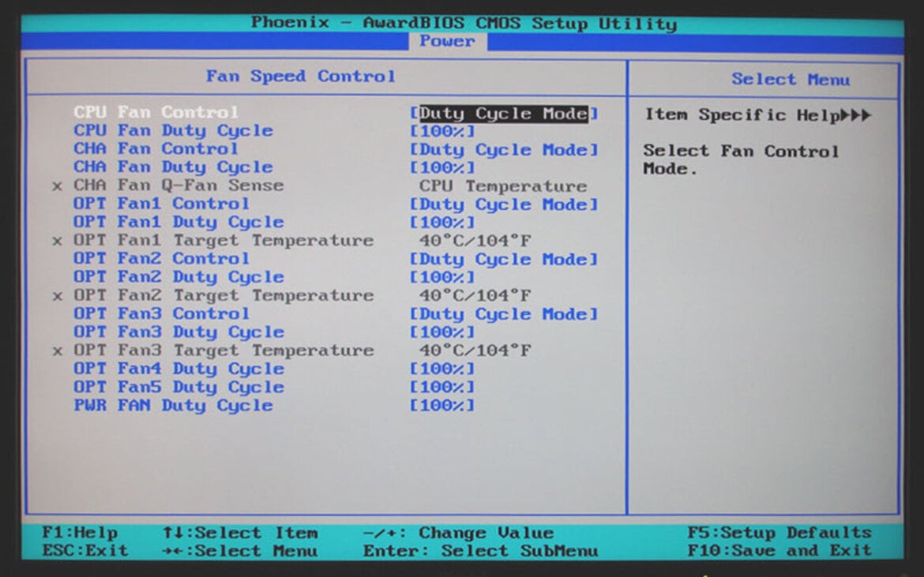
Task: Open the OPT Fan1 Control mode value
Action: click(x=504, y=204)
